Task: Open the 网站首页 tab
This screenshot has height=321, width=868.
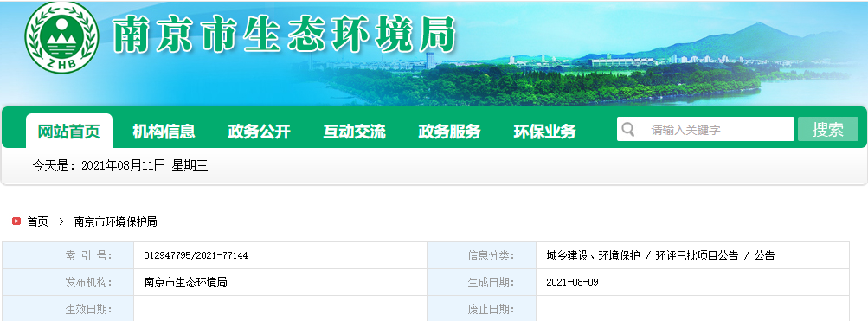Action: click(69, 132)
